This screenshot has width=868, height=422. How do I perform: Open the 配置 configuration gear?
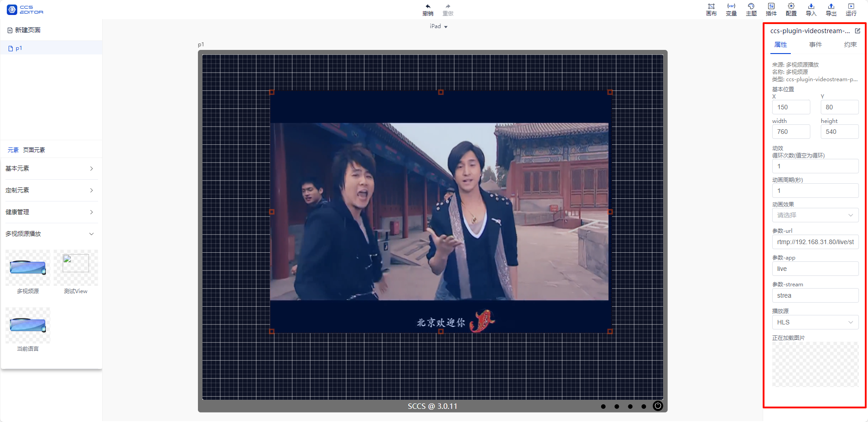[x=791, y=10]
